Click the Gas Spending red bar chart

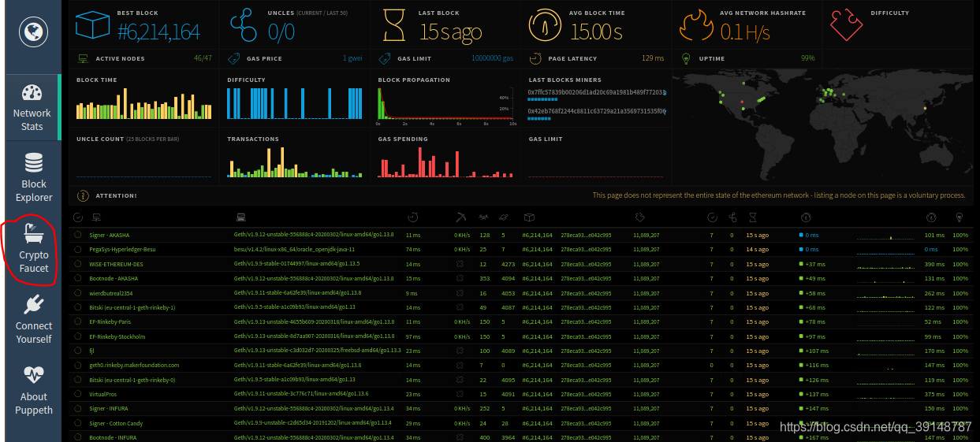446,162
